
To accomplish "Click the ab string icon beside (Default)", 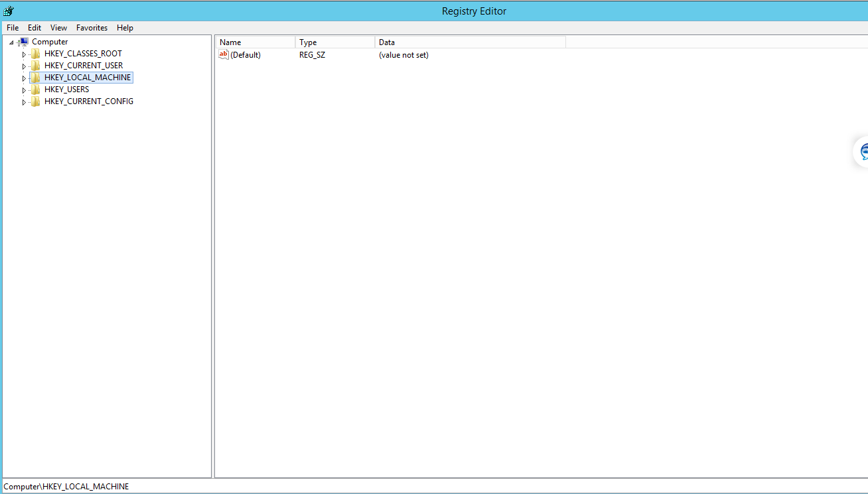I will tap(224, 55).
